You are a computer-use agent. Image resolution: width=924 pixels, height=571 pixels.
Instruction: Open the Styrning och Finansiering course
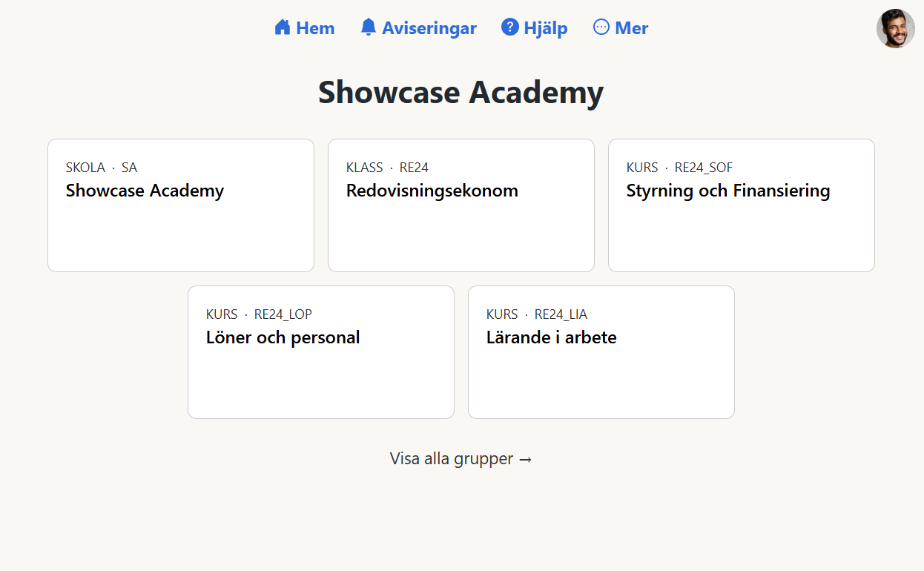pyautogui.click(x=741, y=205)
